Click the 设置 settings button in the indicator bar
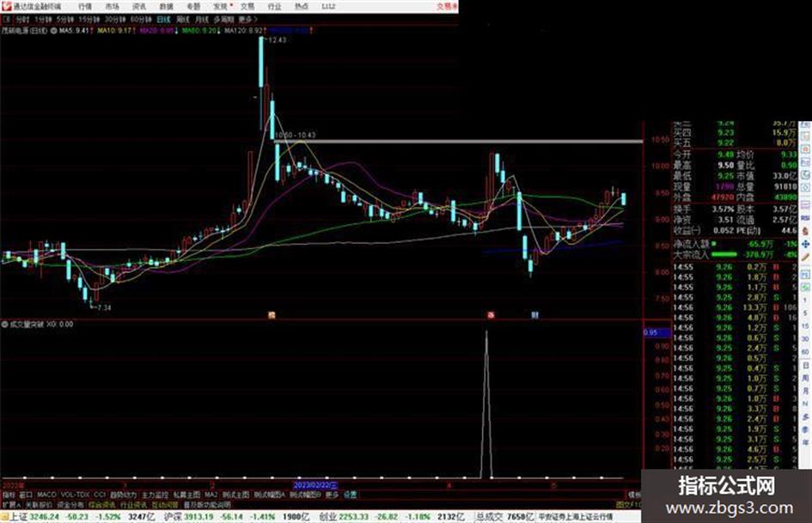 [351, 495]
